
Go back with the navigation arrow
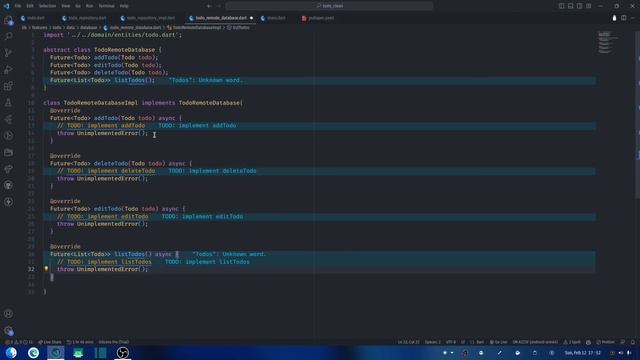coord(209,6)
